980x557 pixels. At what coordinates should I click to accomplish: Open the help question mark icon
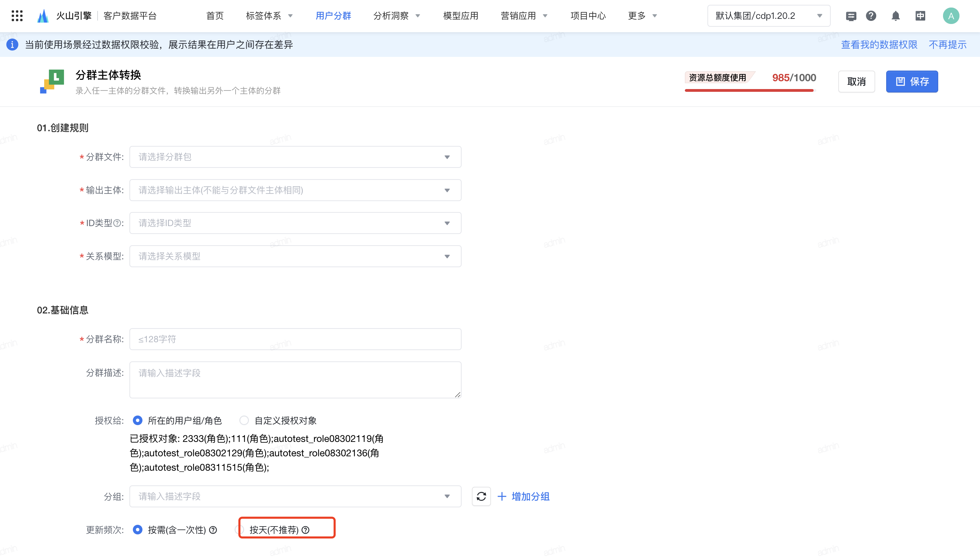(871, 16)
